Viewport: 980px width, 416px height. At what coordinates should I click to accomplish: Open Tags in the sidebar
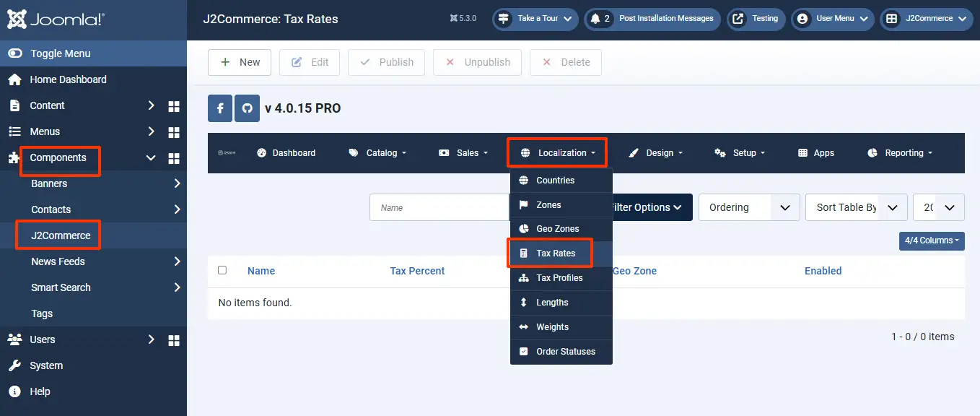[x=42, y=313]
